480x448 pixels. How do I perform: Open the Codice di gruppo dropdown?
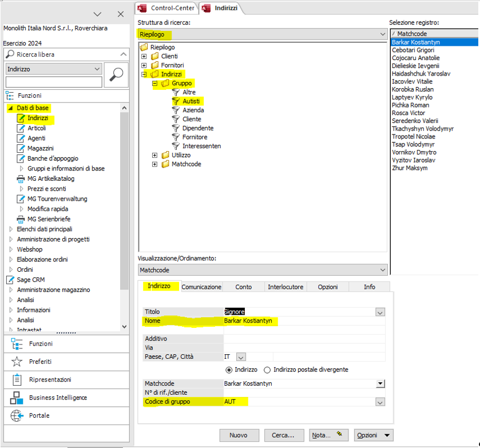coord(379,402)
